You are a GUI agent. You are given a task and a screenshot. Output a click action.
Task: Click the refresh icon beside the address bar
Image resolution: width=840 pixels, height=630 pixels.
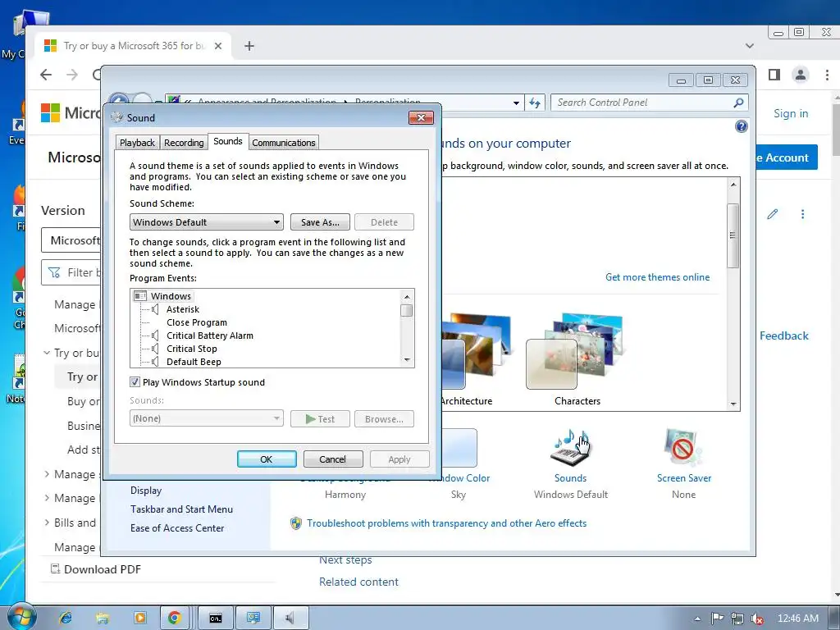pos(535,103)
